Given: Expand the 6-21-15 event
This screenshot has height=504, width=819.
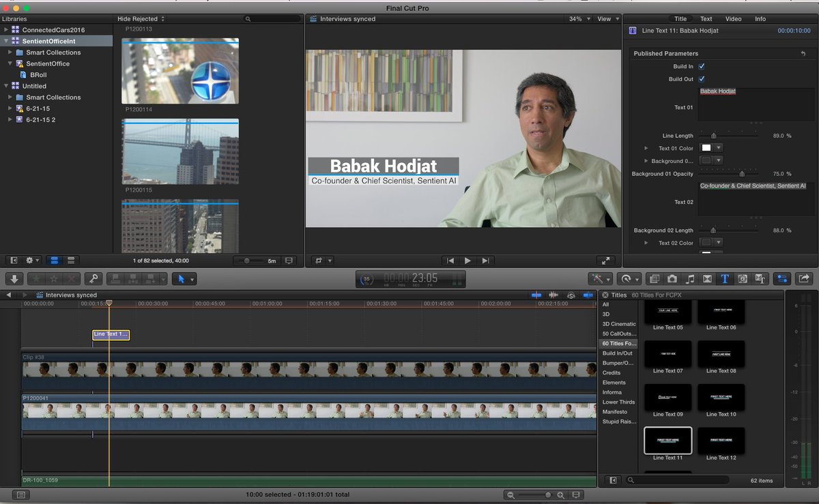Looking at the screenshot, I should click(x=10, y=108).
